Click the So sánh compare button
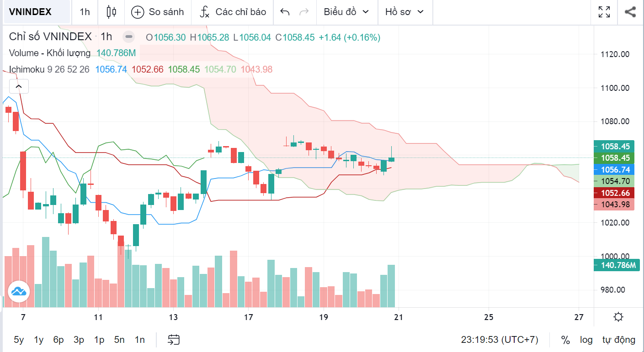 pos(157,12)
